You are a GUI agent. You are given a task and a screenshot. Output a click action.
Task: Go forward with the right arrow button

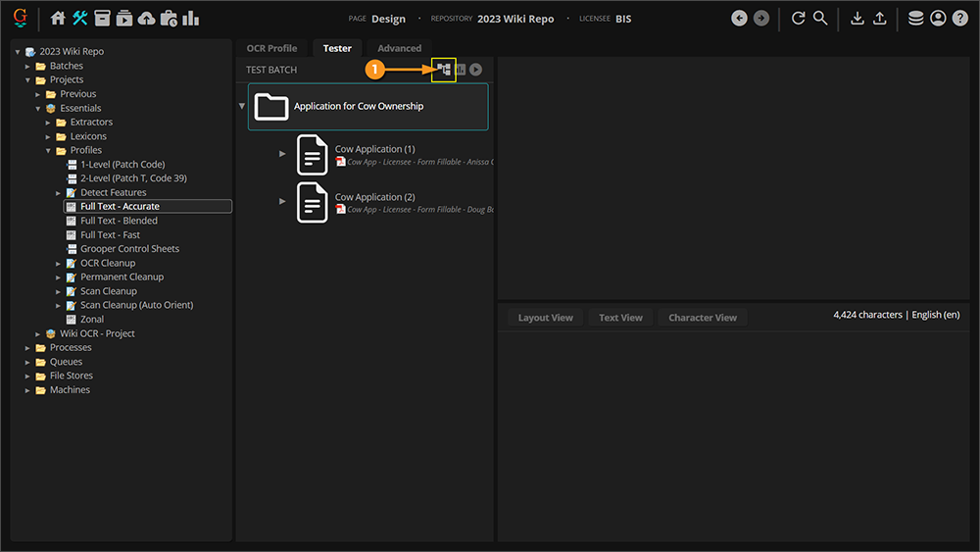click(761, 18)
